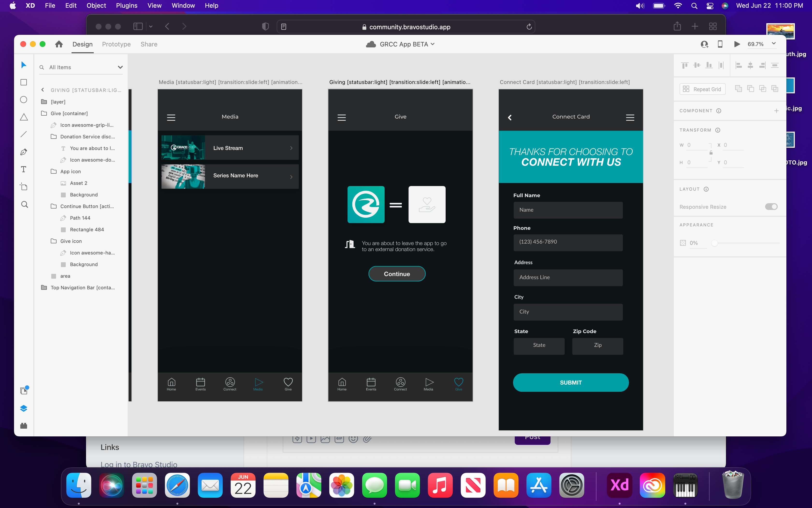
Task: Open the Plugins menu in the menu bar
Action: click(x=126, y=5)
